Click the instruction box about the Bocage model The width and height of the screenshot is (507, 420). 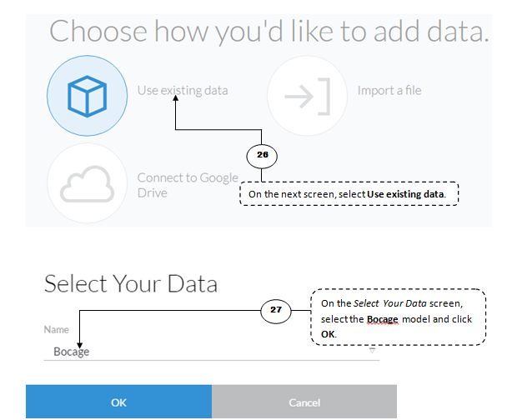click(399, 317)
